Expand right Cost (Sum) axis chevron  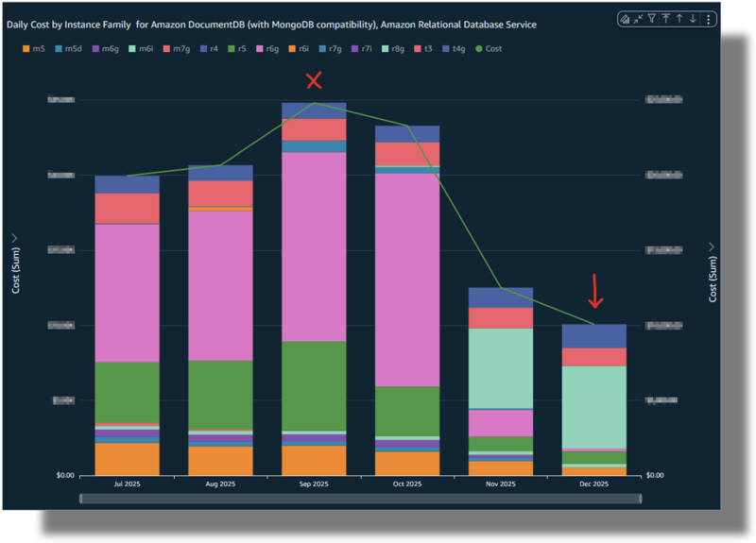712,246
